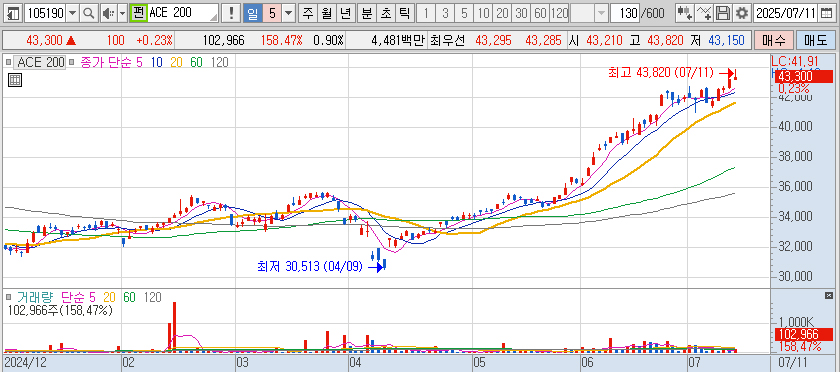Screen dimensions: 840x372
Task: Click the 102,966주(158.47%) volume readout
Action: pos(60,310)
